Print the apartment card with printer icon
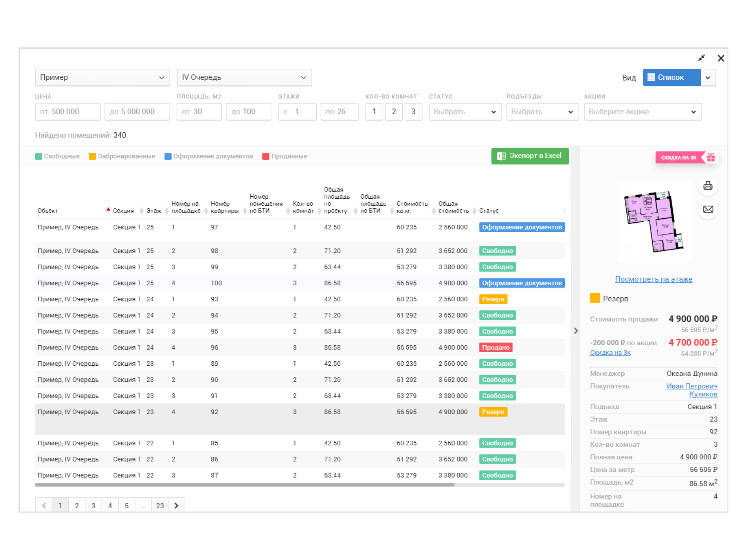The height and width of the screenshot is (560, 747). pyautogui.click(x=708, y=186)
